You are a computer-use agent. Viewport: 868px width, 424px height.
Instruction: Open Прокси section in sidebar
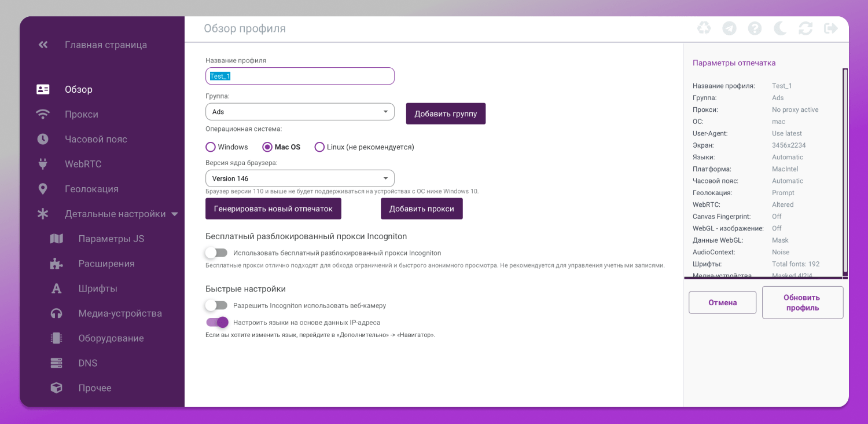(82, 114)
